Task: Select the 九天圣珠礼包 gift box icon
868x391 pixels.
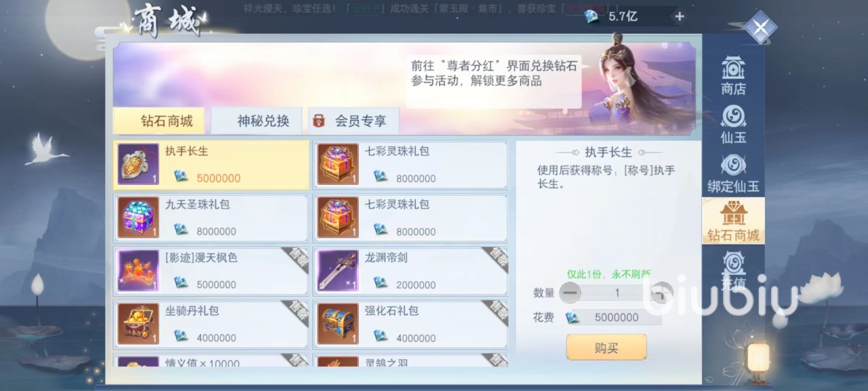Action: (x=138, y=218)
